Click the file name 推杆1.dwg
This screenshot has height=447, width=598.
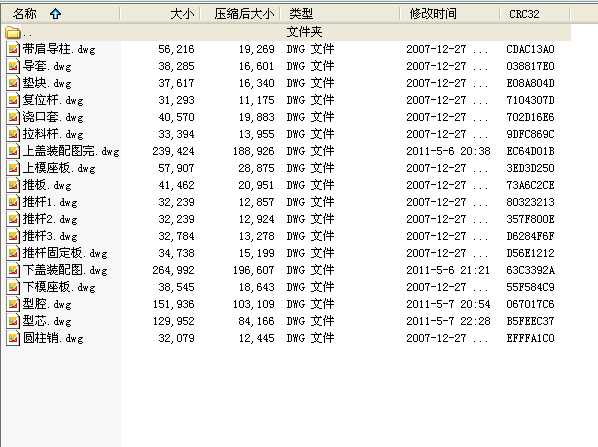click(x=50, y=202)
